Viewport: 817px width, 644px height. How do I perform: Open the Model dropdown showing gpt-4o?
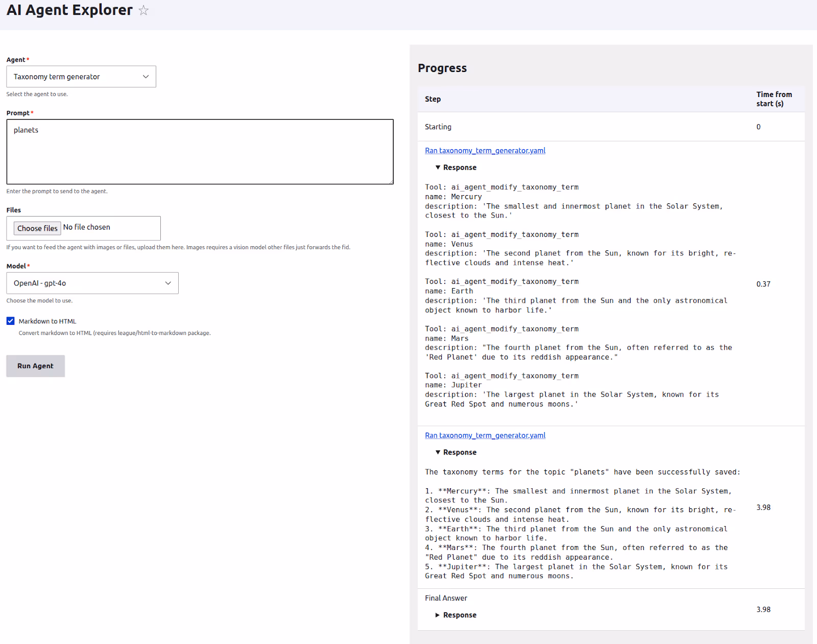[92, 283]
